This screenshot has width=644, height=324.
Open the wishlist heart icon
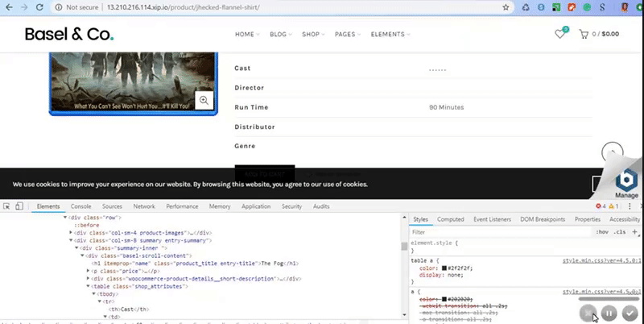pyautogui.click(x=559, y=34)
